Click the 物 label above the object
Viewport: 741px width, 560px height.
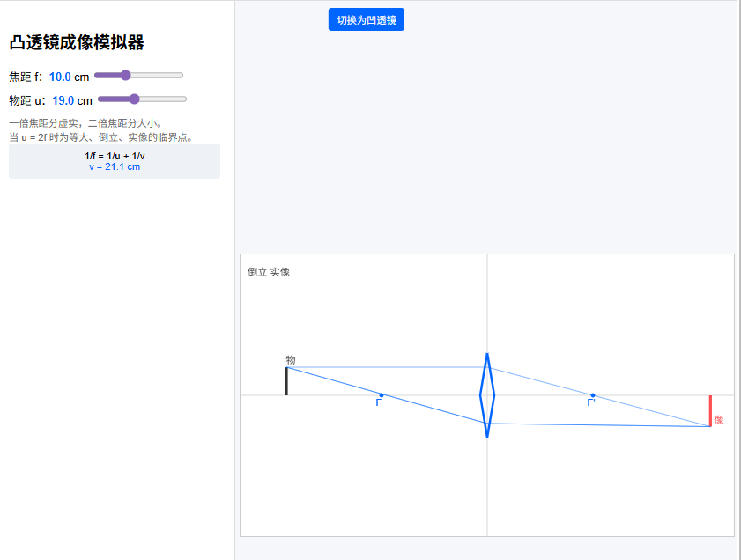291,360
